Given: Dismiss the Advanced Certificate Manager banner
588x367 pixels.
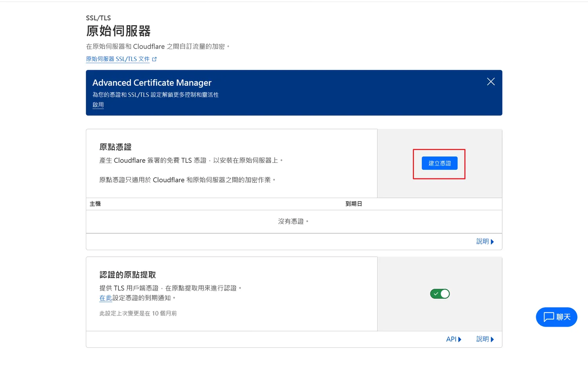Looking at the screenshot, I should (x=490, y=82).
